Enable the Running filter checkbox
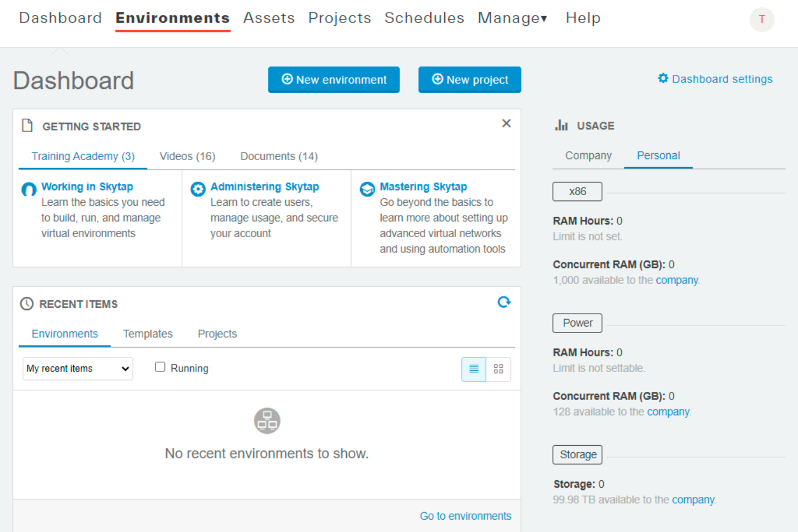Viewport: 798px width, 532px height. 160,367
